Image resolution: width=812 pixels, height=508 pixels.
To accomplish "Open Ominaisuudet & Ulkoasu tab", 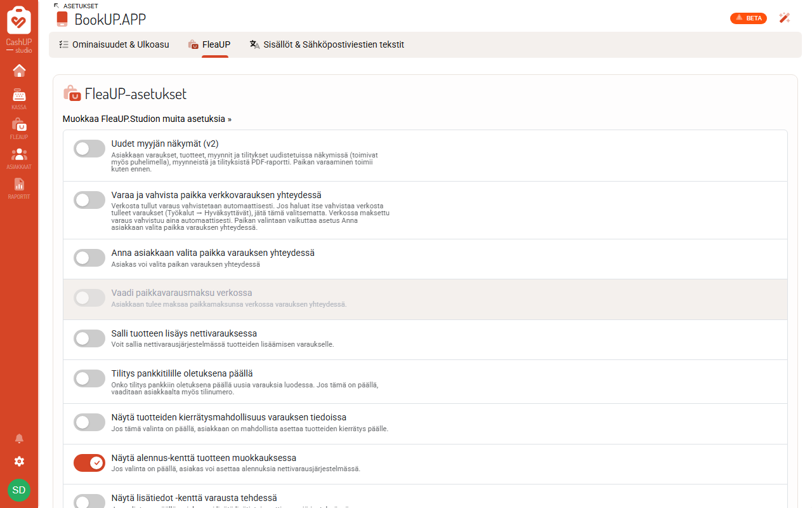I will pos(114,44).
